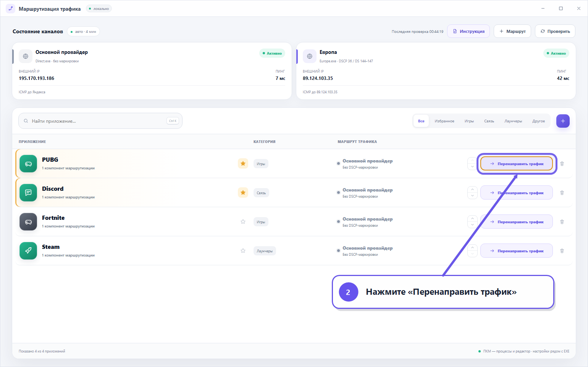Click the PUBG gamepad app icon
588x367 pixels.
[x=28, y=164]
